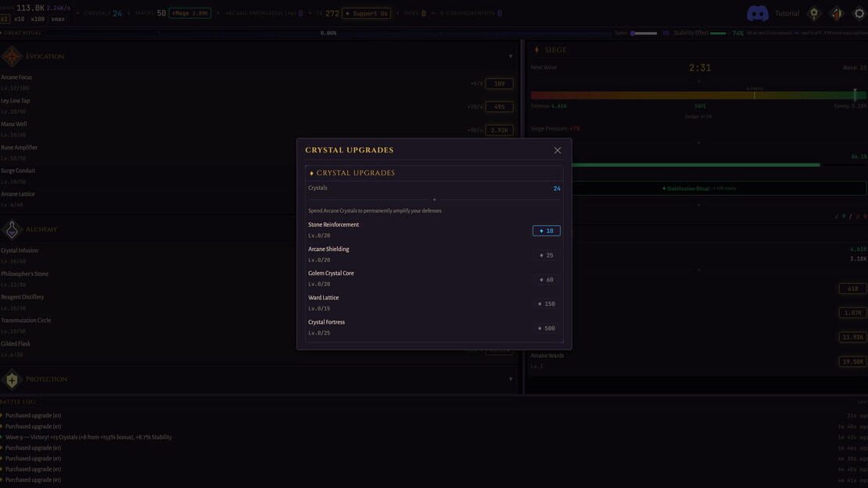Click the 618 cost button in Siege panel

pos(852,289)
